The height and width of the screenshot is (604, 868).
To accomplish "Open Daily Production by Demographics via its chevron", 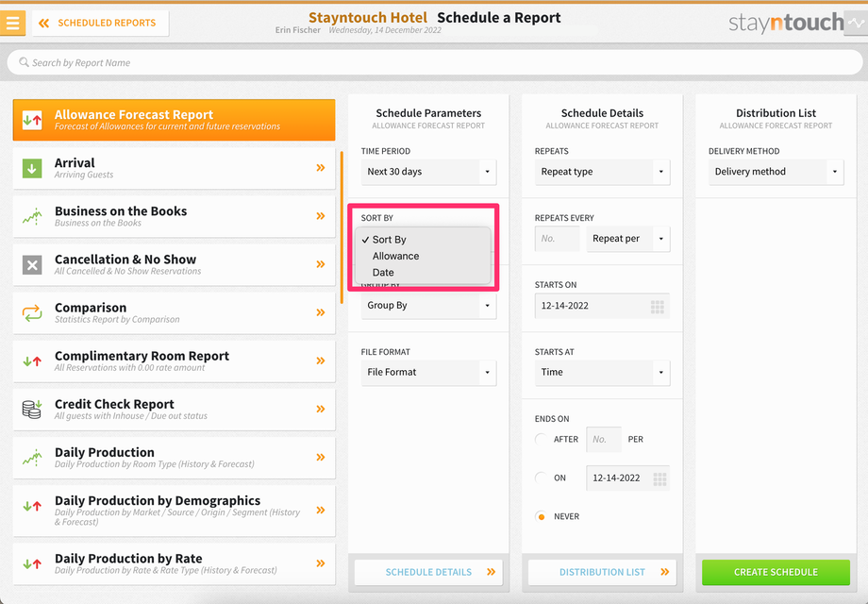I will [321, 510].
